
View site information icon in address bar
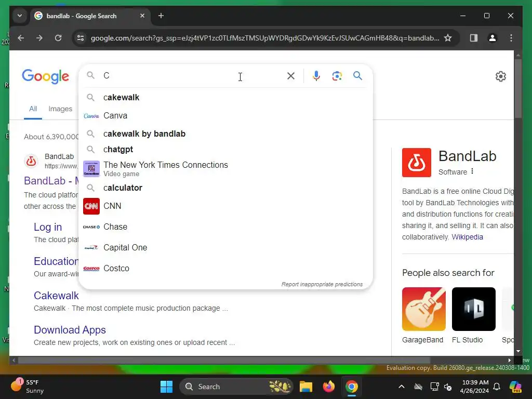pos(81,37)
